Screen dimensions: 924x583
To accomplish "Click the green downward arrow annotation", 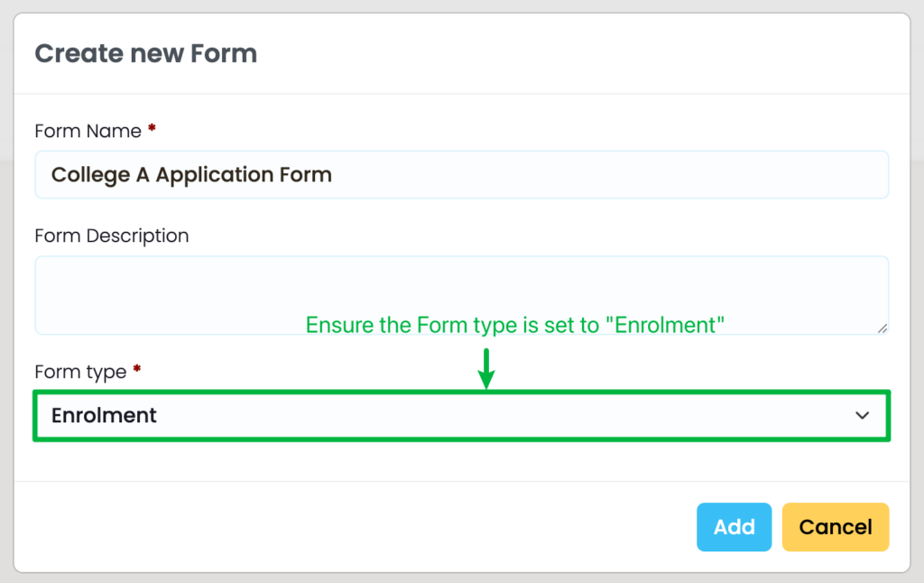I will pos(486,368).
